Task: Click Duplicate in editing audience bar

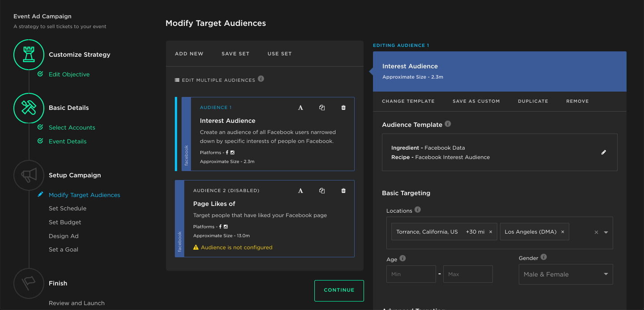Action: click(533, 101)
